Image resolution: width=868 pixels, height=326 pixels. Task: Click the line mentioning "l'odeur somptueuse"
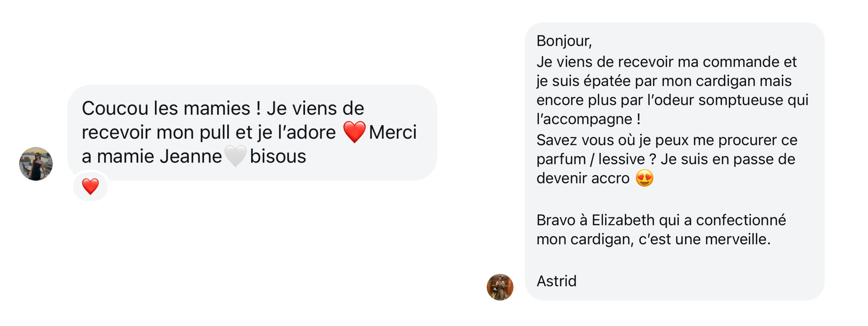pyautogui.click(x=672, y=100)
